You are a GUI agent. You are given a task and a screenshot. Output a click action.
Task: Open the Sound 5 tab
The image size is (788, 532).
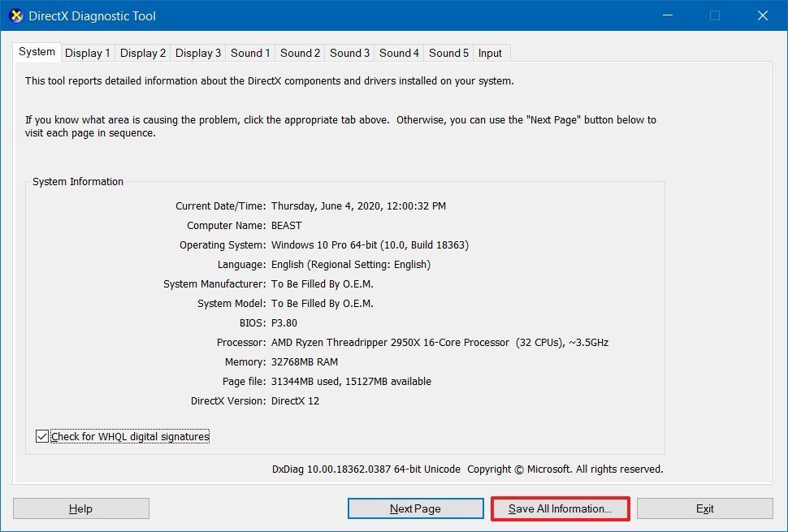(448, 53)
